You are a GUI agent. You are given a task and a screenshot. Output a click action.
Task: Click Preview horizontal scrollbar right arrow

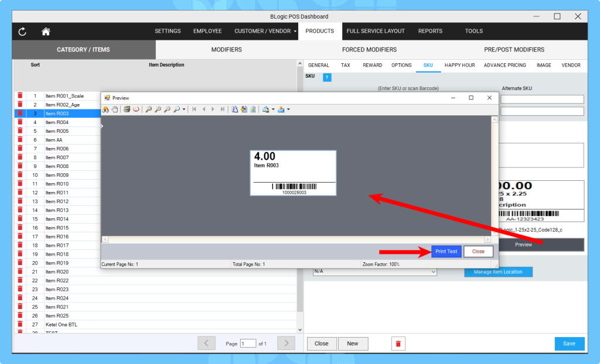(487, 239)
